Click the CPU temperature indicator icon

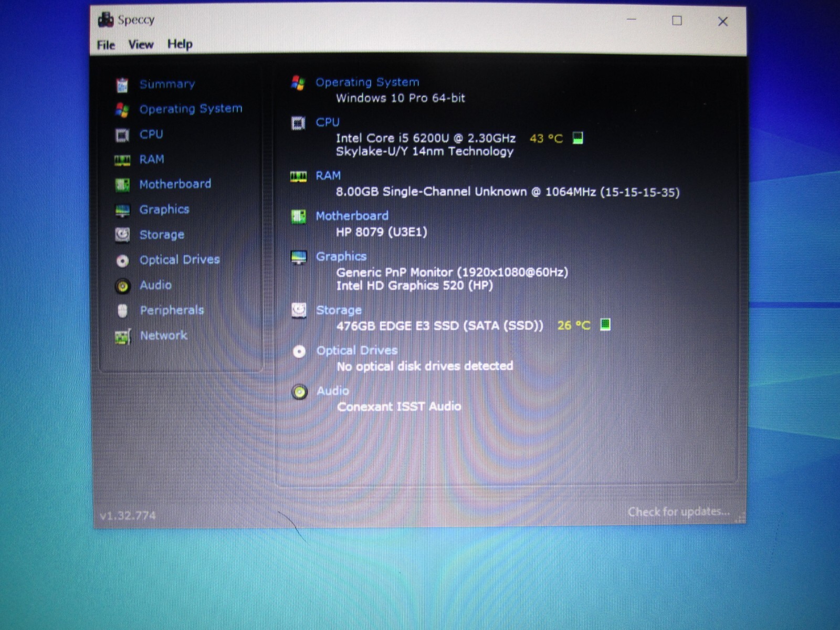tap(577, 138)
